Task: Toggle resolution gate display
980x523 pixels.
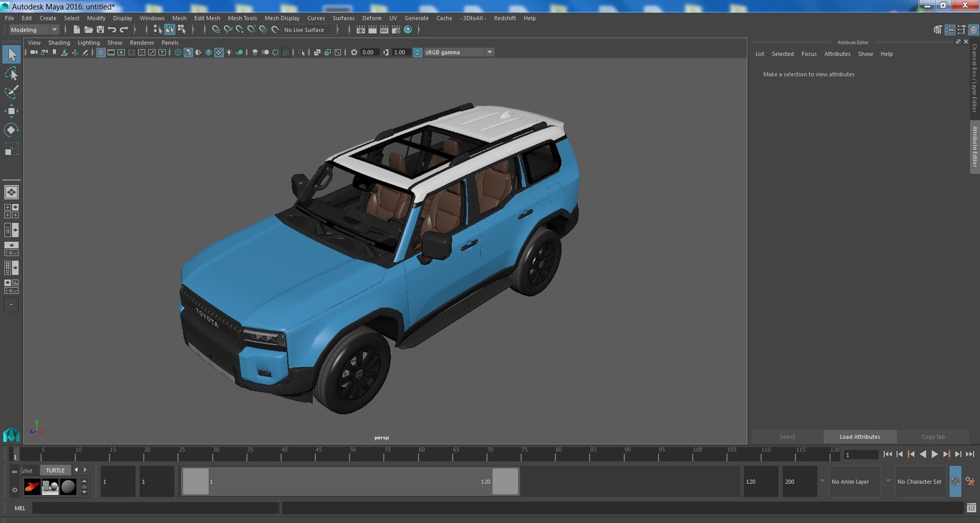Action: pos(121,52)
